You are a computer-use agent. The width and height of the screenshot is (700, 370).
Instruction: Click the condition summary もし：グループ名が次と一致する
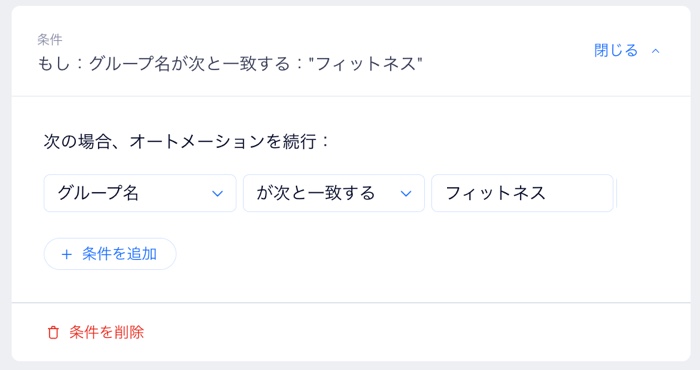click(x=230, y=64)
